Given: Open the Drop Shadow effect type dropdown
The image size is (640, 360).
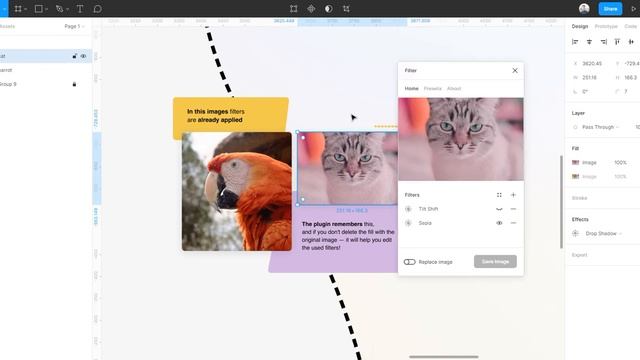Looking at the screenshot, I should pos(603,233).
